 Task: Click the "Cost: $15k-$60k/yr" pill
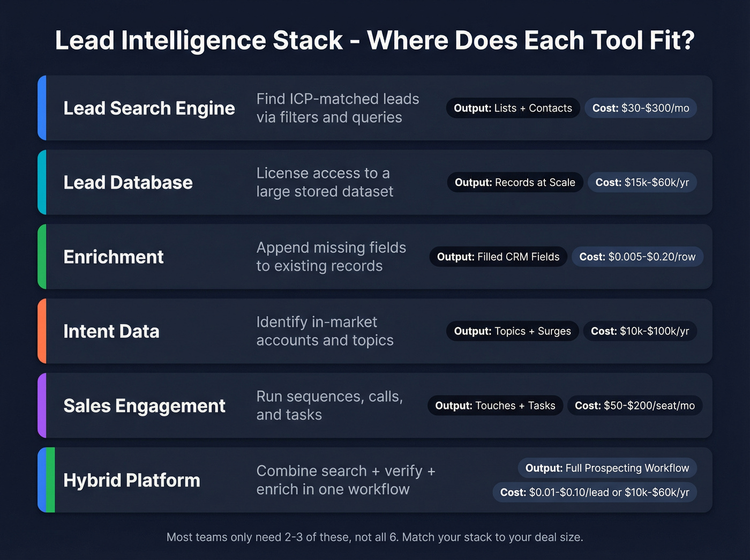642,182
